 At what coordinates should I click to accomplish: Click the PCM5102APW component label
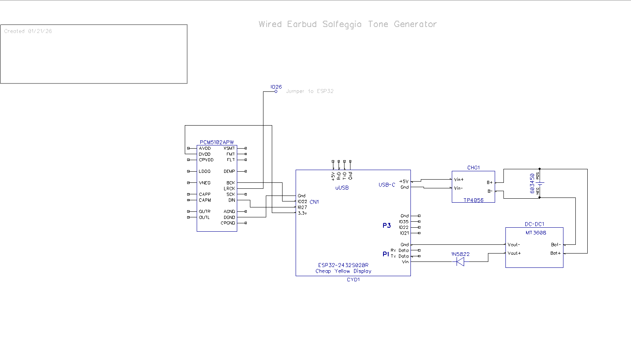pos(217,142)
